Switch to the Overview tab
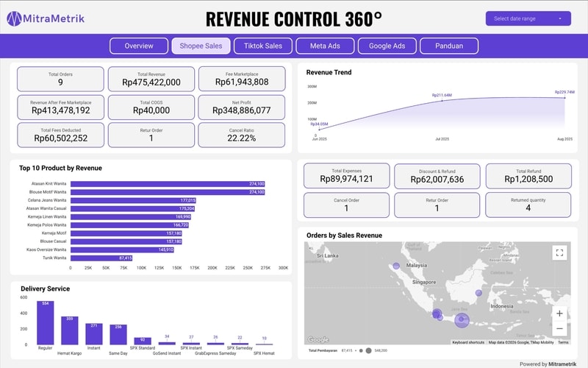The image size is (588, 368). pos(139,46)
